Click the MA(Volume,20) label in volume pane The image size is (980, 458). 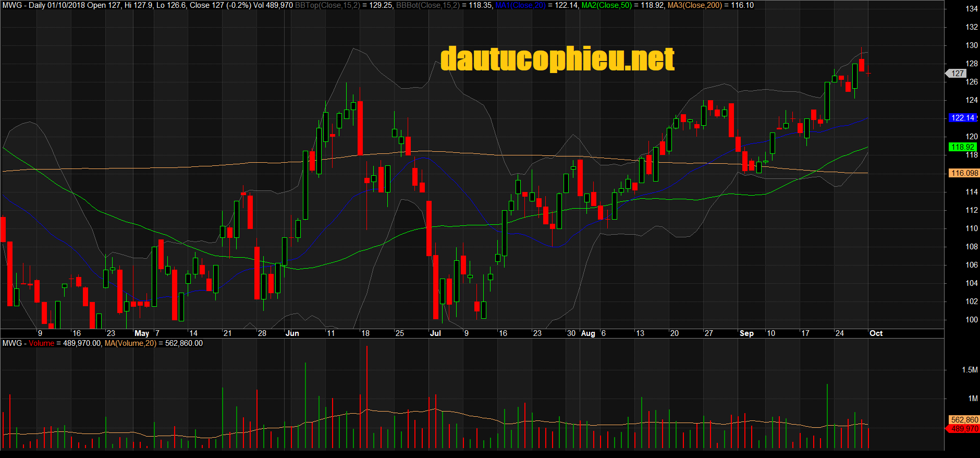click(x=130, y=343)
